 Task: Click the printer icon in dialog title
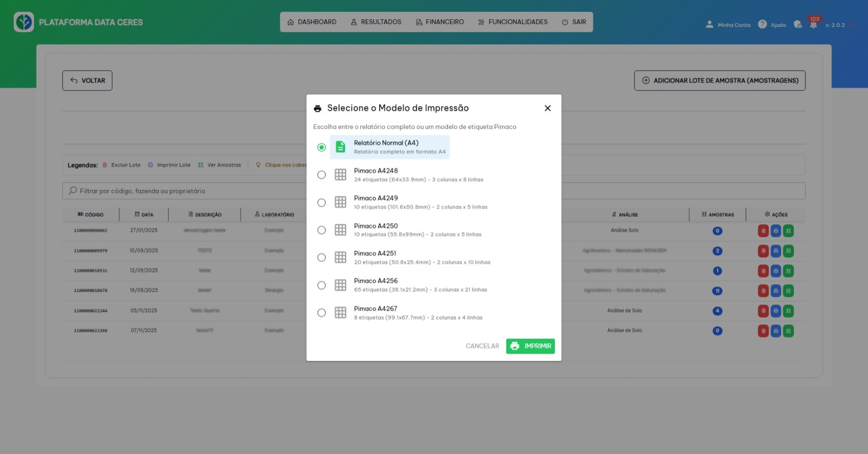pos(318,109)
